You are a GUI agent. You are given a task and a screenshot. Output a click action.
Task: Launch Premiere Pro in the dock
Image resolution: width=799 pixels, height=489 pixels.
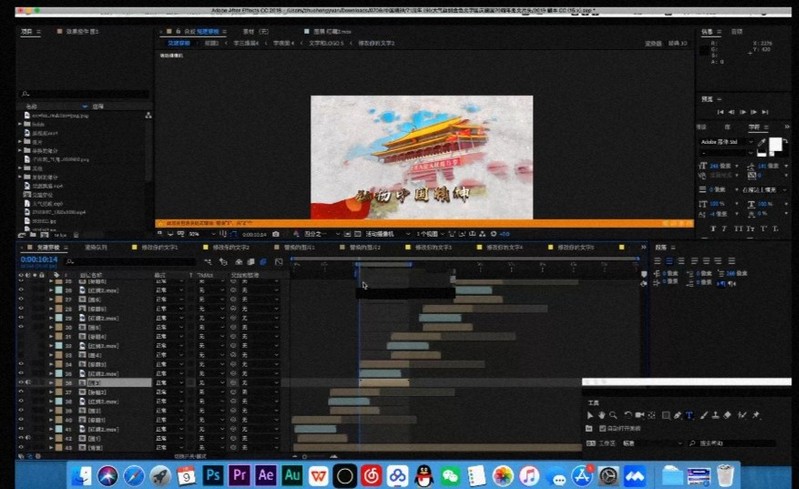(239, 475)
